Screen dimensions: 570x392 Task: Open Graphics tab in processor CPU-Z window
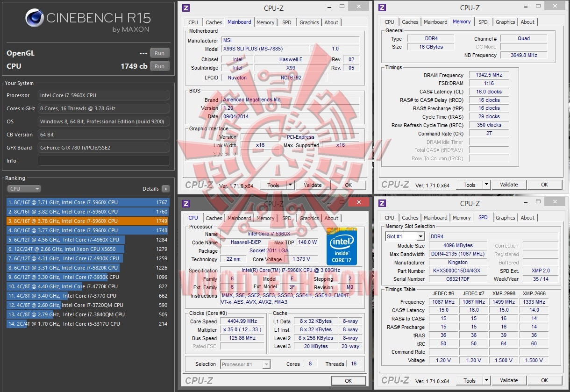click(x=309, y=218)
